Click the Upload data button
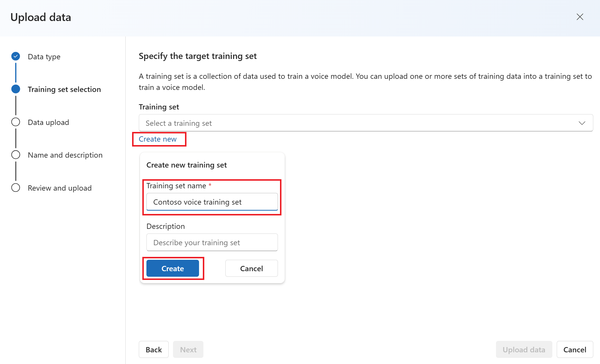Image resolution: width=600 pixels, height=364 pixels. tap(524, 349)
